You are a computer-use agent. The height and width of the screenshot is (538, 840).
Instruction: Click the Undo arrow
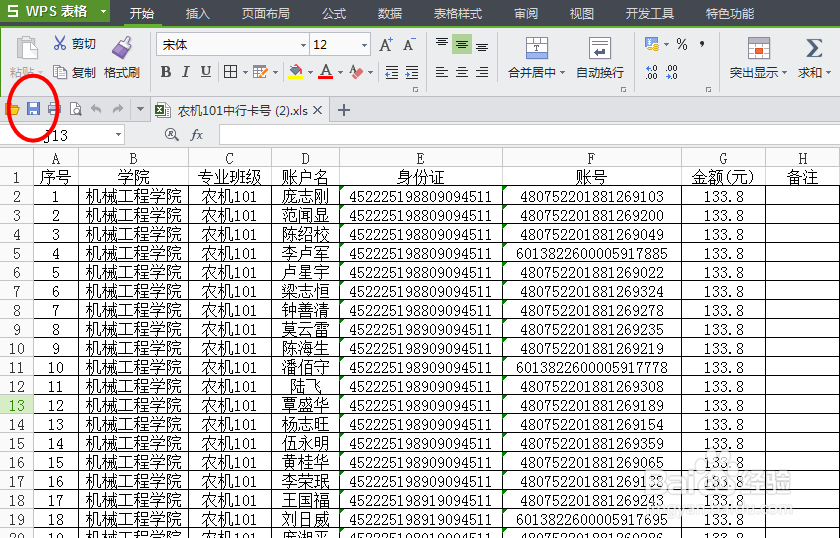click(x=96, y=109)
